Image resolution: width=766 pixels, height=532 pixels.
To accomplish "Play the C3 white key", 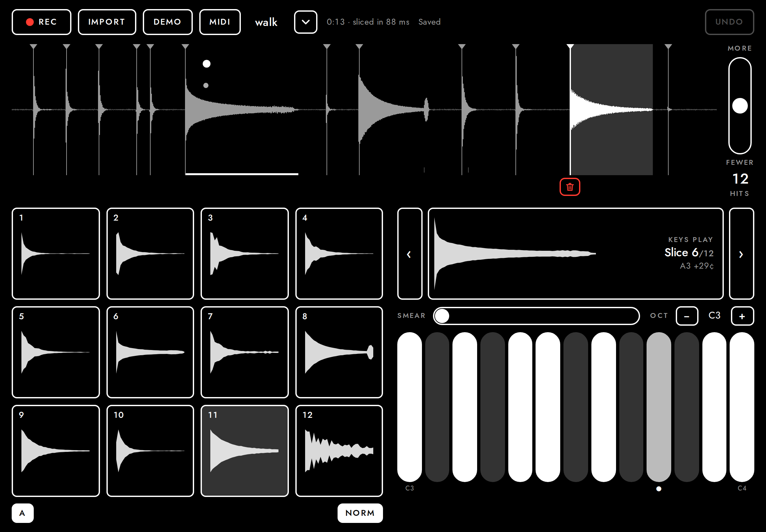I will coord(410,407).
